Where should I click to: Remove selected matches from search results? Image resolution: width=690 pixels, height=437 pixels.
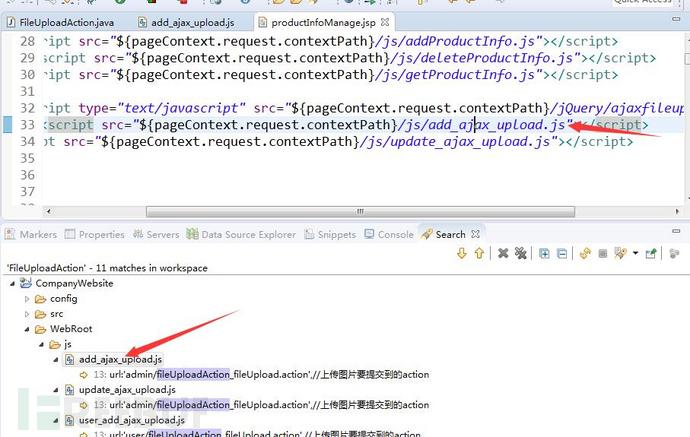coord(503,253)
